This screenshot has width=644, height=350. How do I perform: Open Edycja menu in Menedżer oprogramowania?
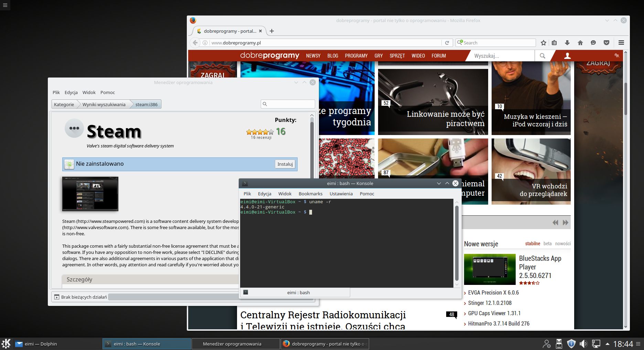(x=71, y=92)
